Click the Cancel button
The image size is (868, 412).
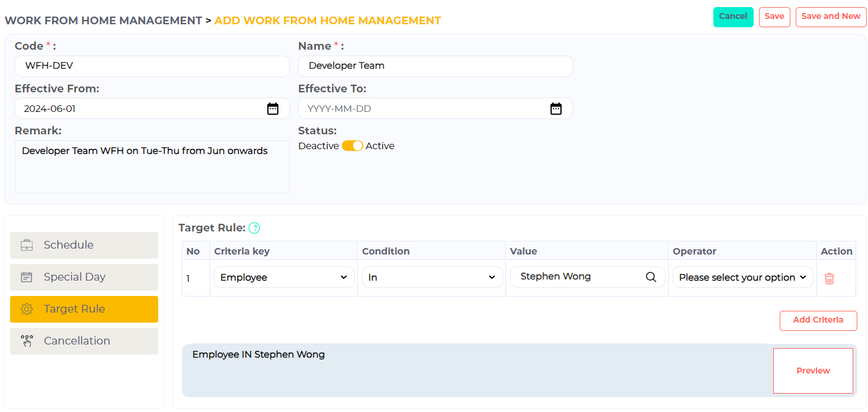pyautogui.click(x=733, y=17)
